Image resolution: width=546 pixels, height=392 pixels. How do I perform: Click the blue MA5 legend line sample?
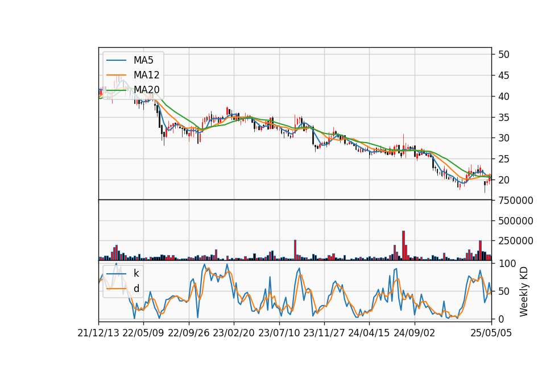point(116,60)
